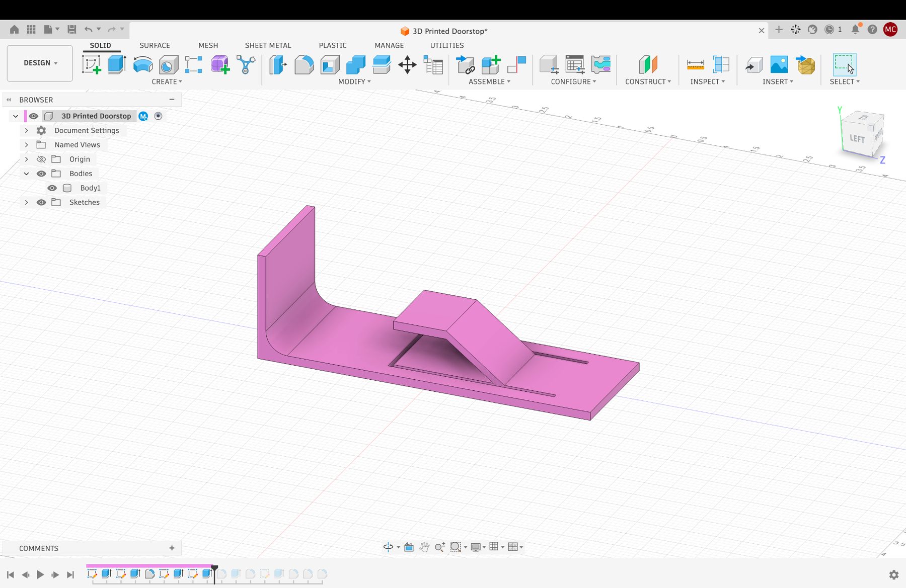906x588 pixels.
Task: Click the Save button
Action: click(x=72, y=30)
